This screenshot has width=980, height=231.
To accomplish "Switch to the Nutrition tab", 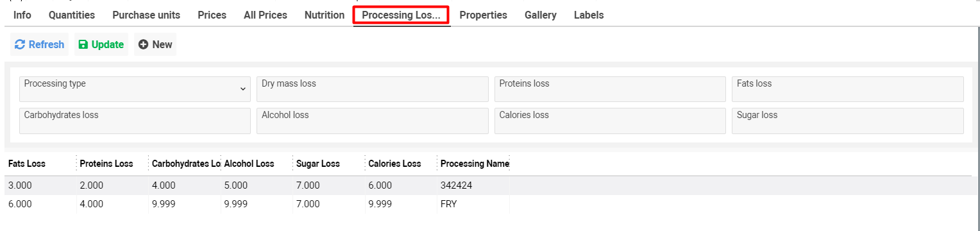I will point(325,15).
